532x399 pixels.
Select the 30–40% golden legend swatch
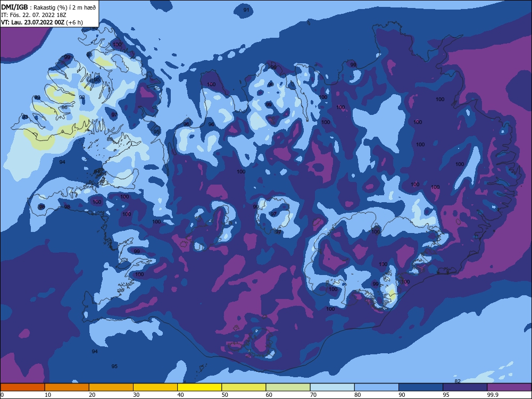(155, 387)
